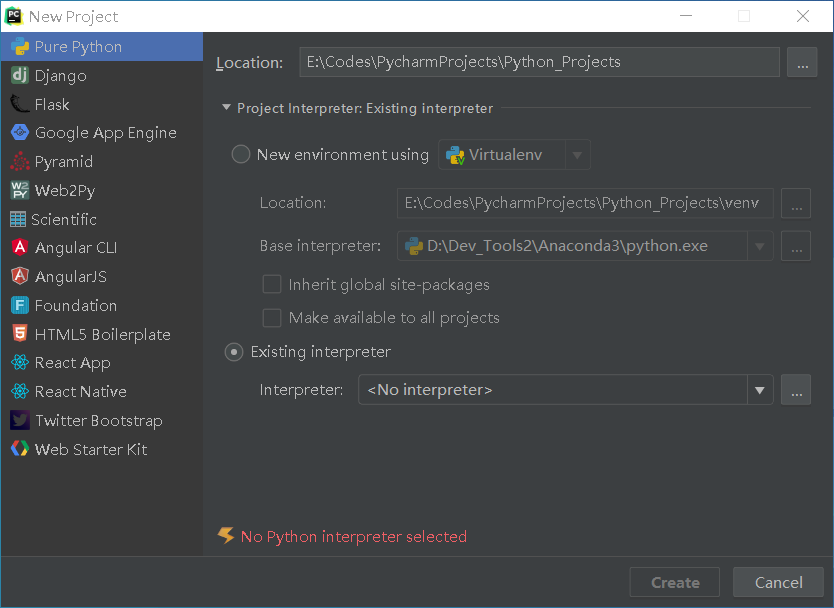
Task: Open the Virtualenv environment dropdown
Action: point(514,155)
